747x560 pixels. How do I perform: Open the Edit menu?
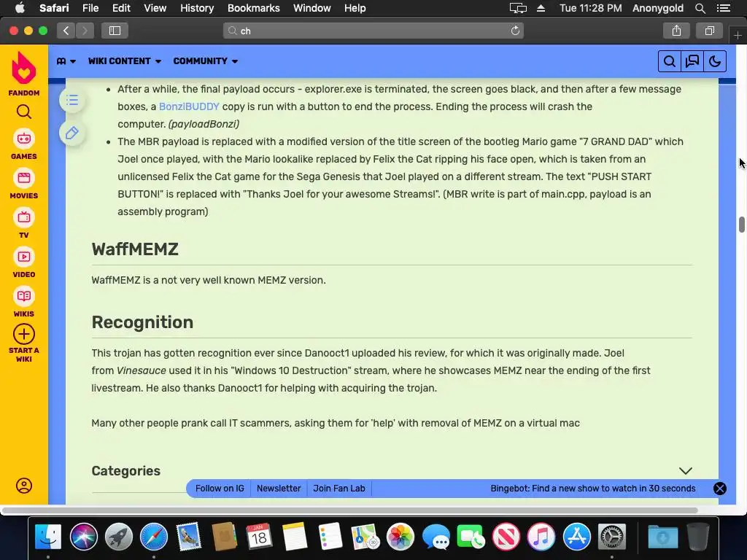click(x=121, y=8)
